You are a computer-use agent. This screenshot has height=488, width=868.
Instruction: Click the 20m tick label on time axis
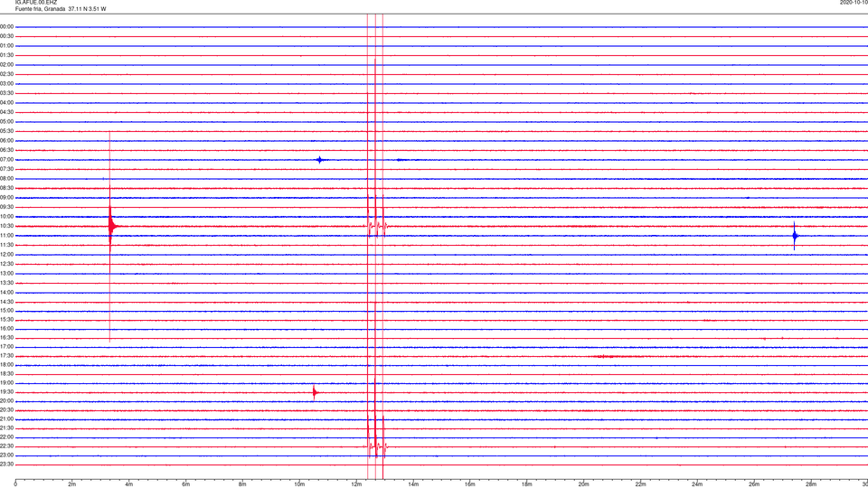pos(583,484)
